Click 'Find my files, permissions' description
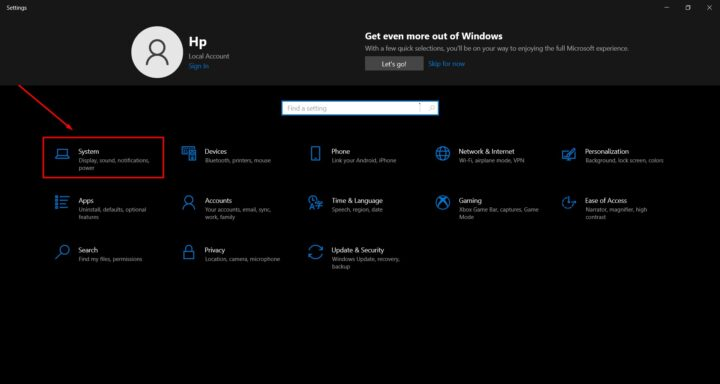This screenshot has height=384, width=720. pos(110,259)
